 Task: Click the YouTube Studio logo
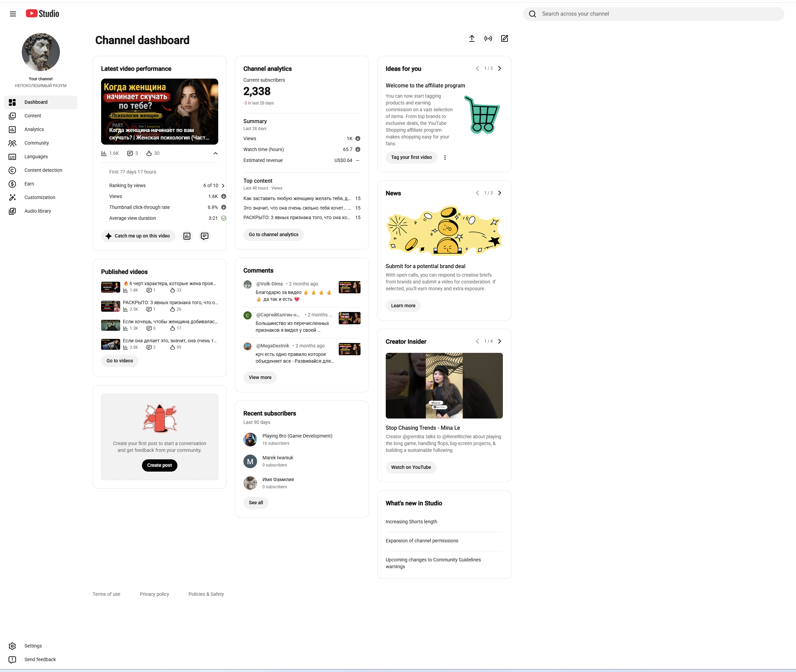(42, 14)
